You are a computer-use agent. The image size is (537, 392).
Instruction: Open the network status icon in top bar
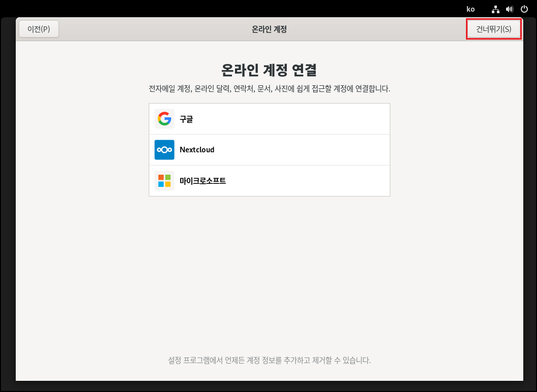pos(495,9)
